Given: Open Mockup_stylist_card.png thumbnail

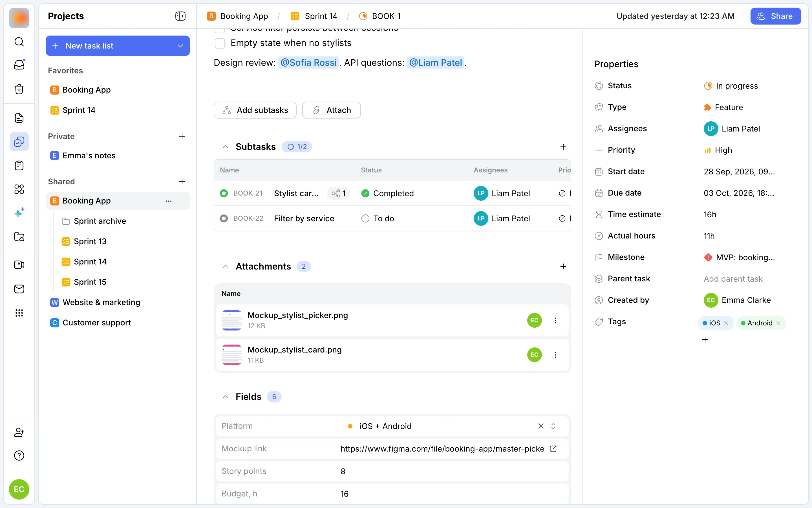Looking at the screenshot, I should [231, 355].
